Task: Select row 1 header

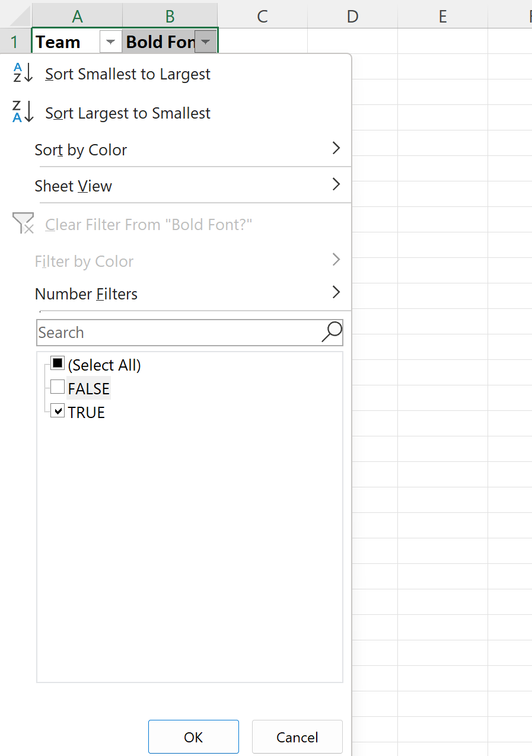Action: (x=15, y=42)
